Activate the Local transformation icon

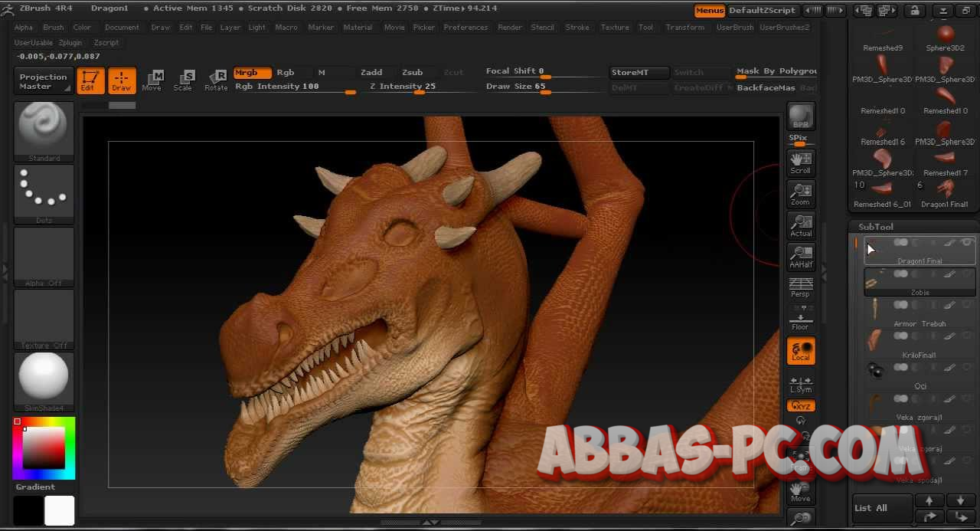800,351
